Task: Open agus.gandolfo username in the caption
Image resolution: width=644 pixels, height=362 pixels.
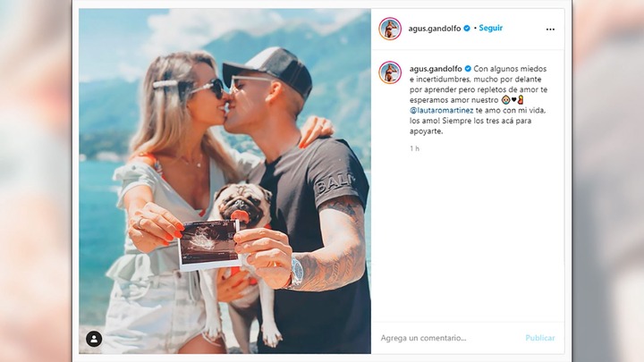Action: 436,69
